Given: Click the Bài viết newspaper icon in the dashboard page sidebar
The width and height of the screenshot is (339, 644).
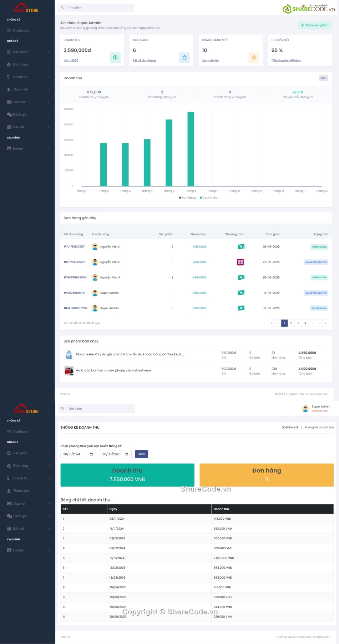Looking at the screenshot, I should tap(9, 127).
